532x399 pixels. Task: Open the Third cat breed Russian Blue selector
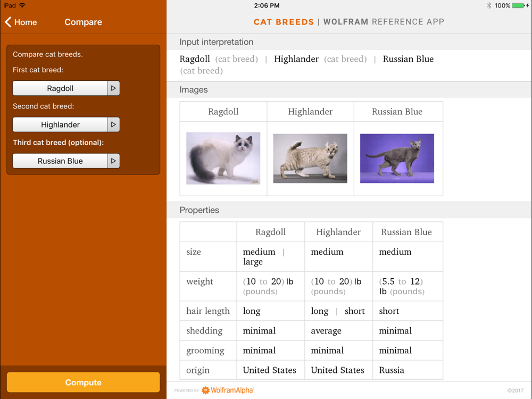61,161
